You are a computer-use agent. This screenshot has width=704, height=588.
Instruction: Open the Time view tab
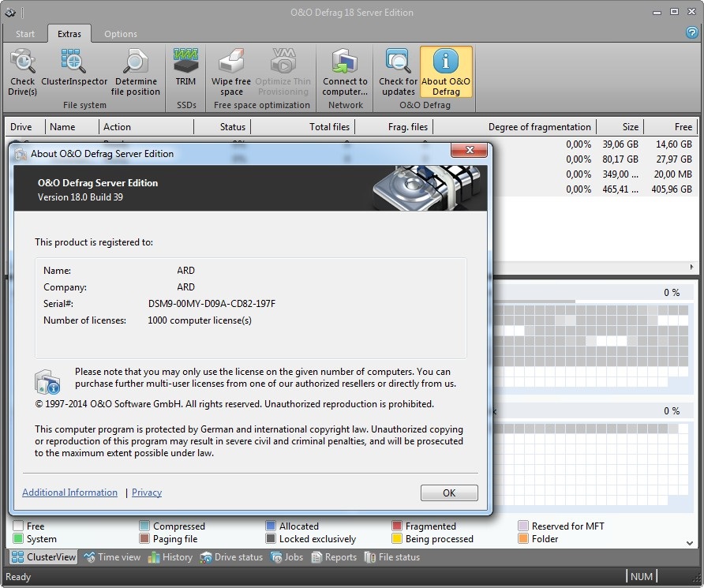click(112, 557)
